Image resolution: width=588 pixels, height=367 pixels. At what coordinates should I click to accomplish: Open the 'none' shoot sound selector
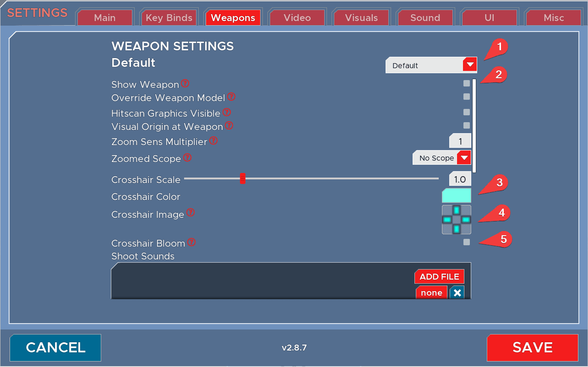431,293
